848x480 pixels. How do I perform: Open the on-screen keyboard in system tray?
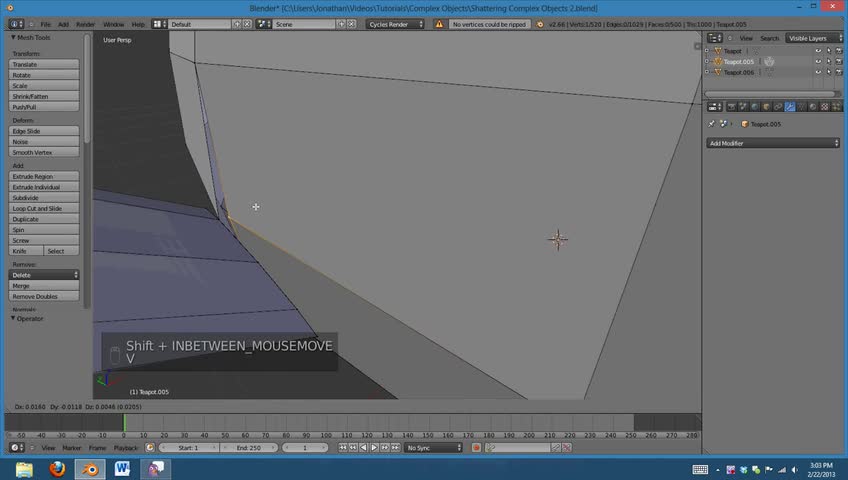pyautogui.click(x=700, y=470)
